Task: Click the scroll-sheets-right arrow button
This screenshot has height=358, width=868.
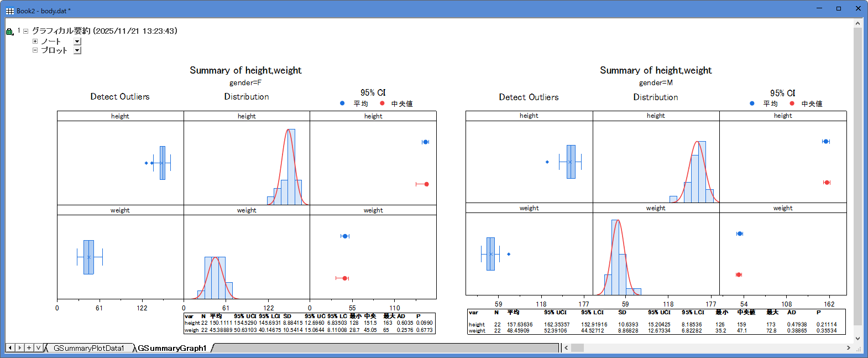Action: 19,347
